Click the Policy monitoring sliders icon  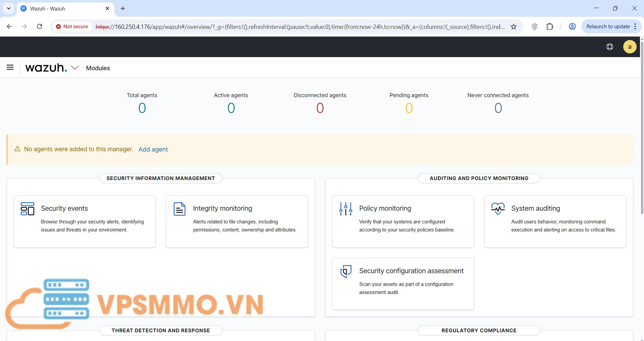[346, 209]
